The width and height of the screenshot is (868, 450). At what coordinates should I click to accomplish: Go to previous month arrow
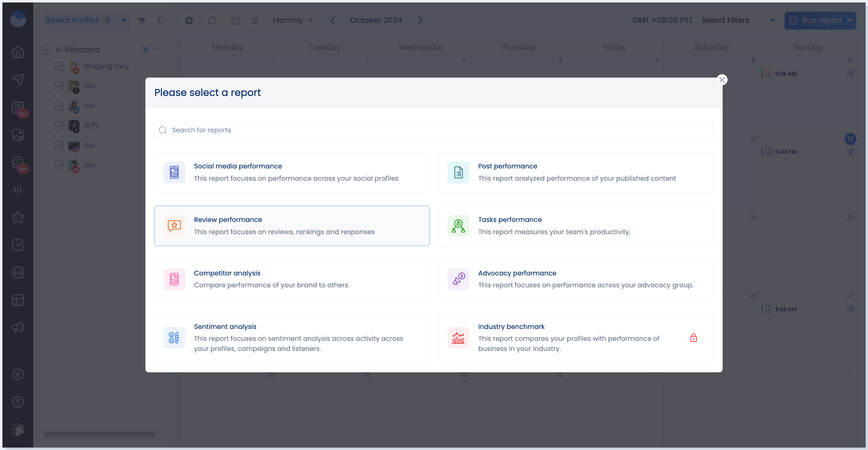pos(333,20)
